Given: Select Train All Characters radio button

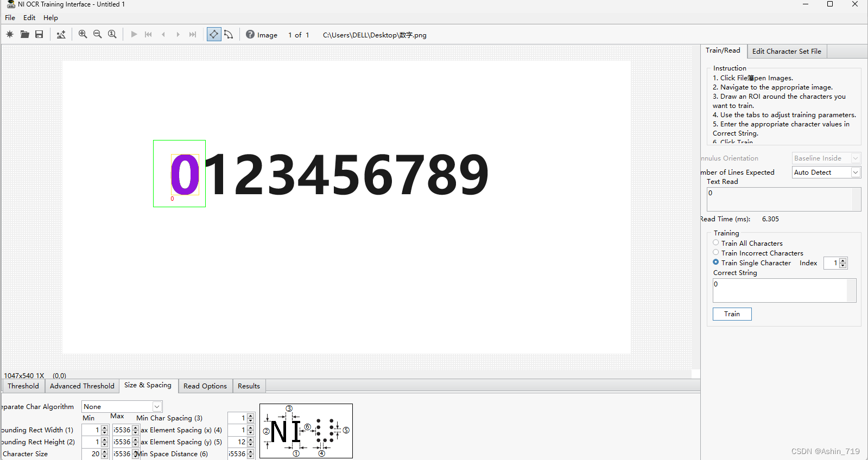Looking at the screenshot, I should coord(716,242).
